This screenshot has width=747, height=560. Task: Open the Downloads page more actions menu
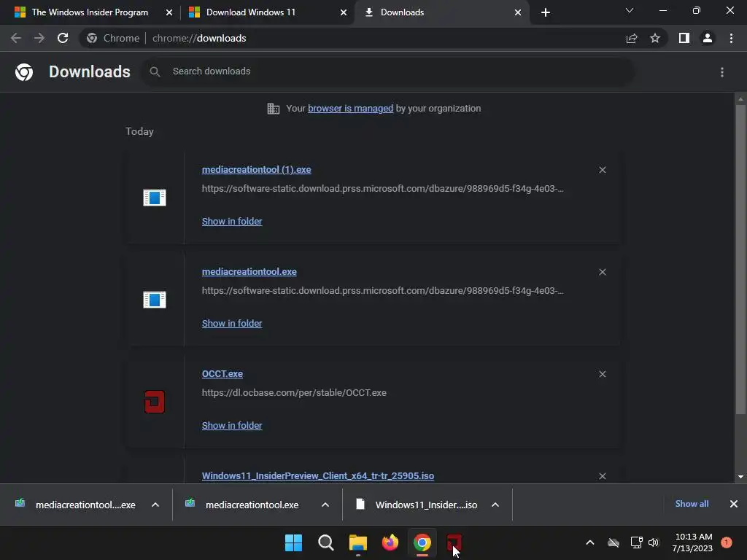point(722,72)
